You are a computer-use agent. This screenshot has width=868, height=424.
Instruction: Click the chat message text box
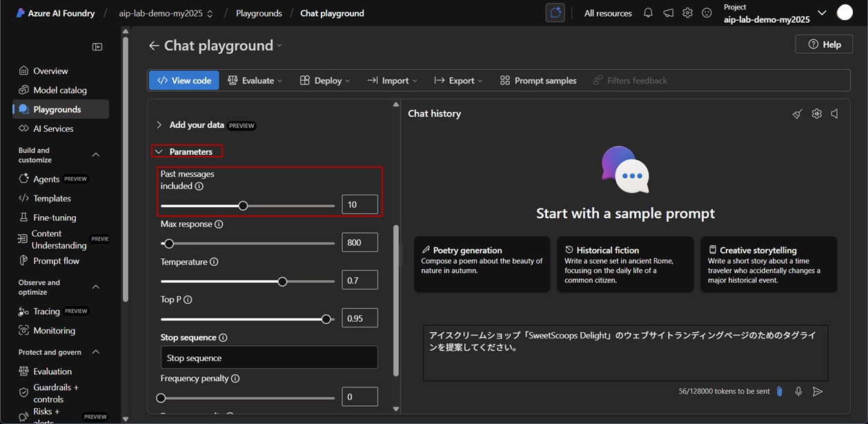625,353
